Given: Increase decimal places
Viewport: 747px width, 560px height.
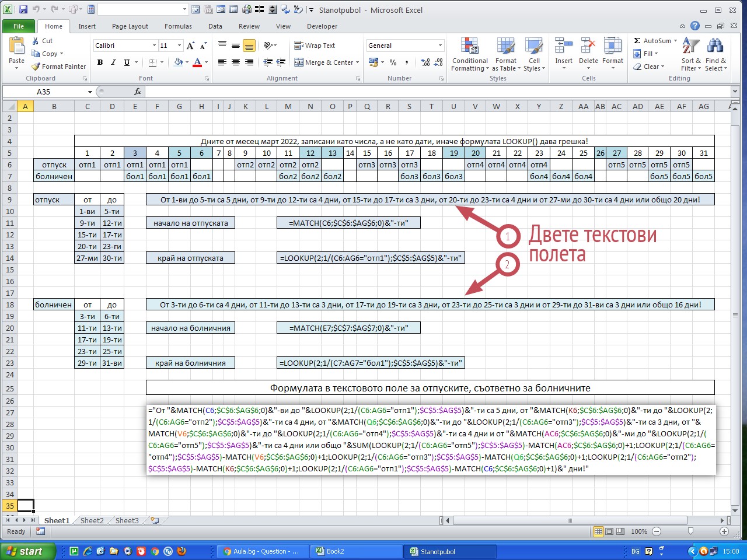Looking at the screenshot, I should [425, 62].
